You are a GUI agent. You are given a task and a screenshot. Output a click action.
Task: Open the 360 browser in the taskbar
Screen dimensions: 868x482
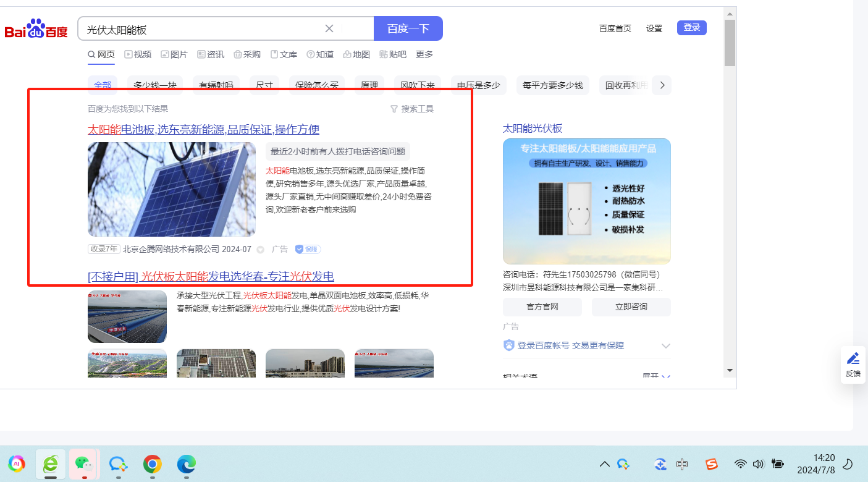51,463
